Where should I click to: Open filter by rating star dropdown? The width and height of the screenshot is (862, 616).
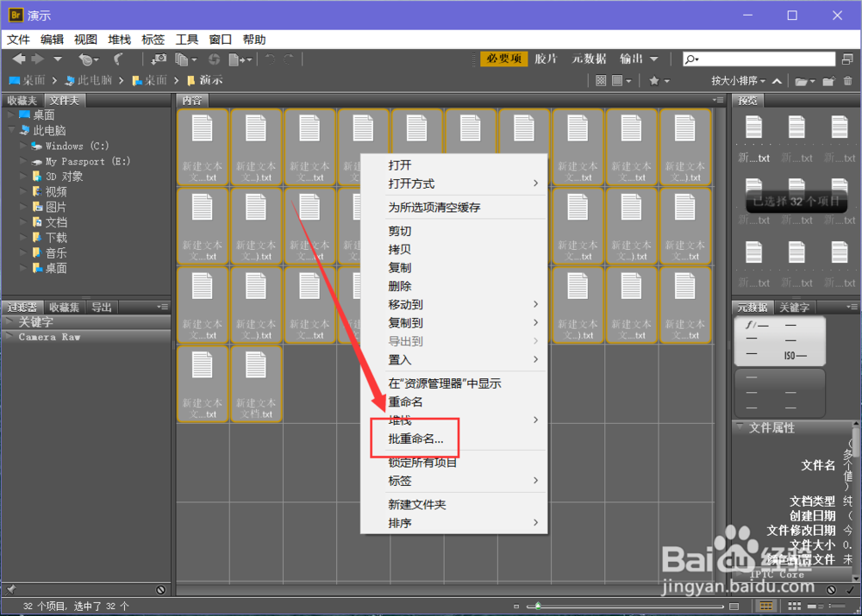click(x=659, y=81)
